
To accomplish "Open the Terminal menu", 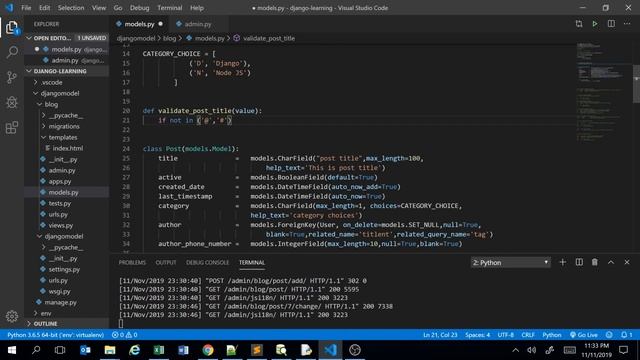I will pyautogui.click(x=169, y=8).
